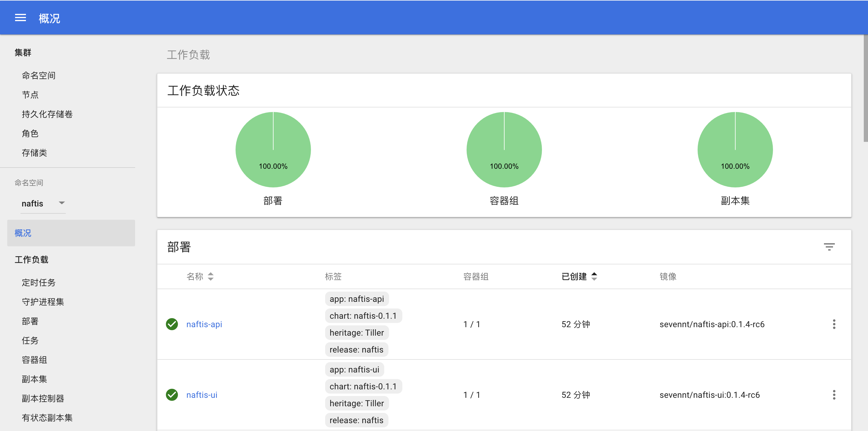Select 概况 in the sidebar
The image size is (868, 431).
(x=23, y=233)
